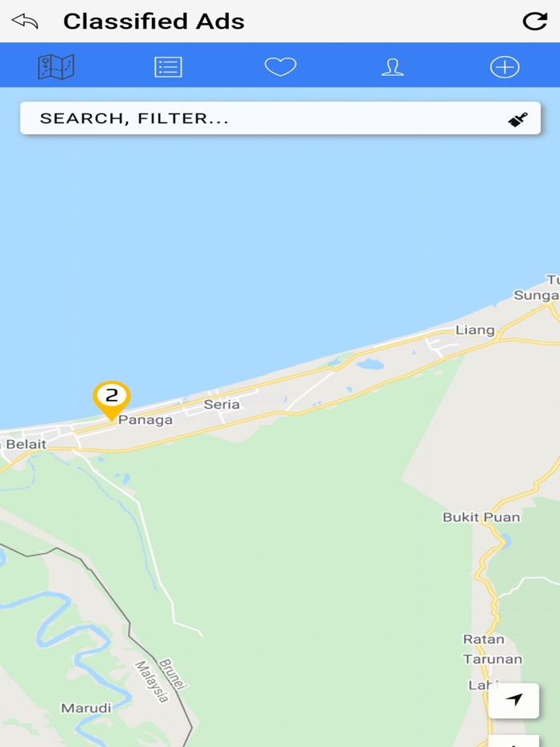560x747 pixels.
Task: Tap the Bukit Puan label
Action: (482, 517)
